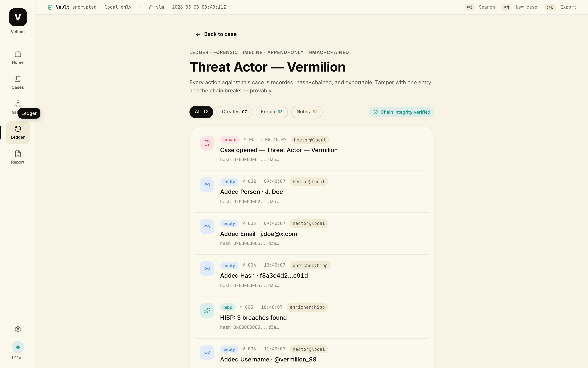Open the Home sidebar item
The image size is (588, 368).
pyautogui.click(x=18, y=57)
